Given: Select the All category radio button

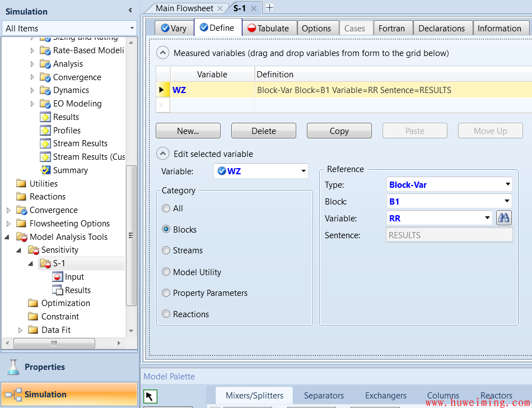Looking at the screenshot, I should point(166,208).
